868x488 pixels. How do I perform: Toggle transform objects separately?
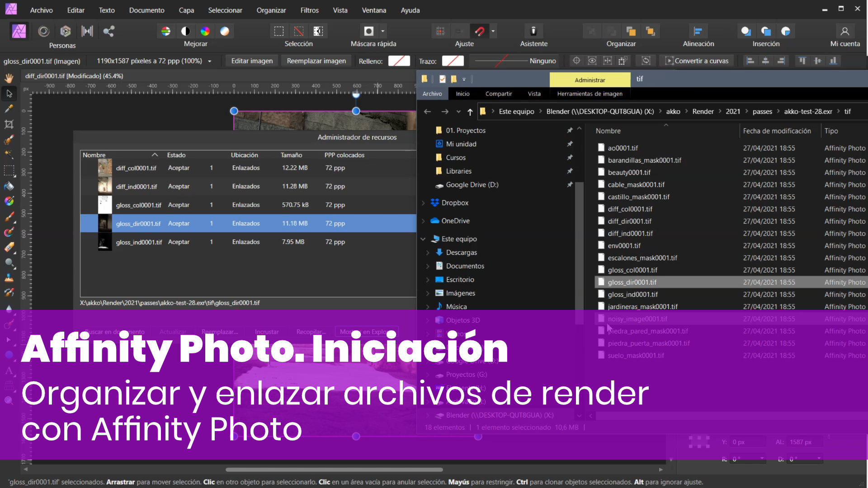click(x=623, y=61)
